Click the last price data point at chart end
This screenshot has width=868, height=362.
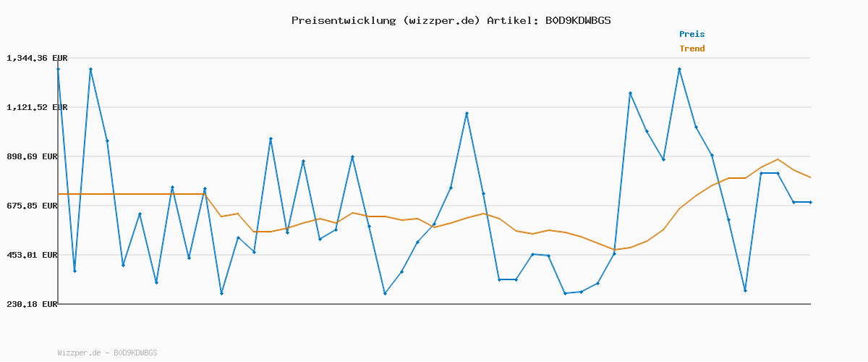[810, 202]
